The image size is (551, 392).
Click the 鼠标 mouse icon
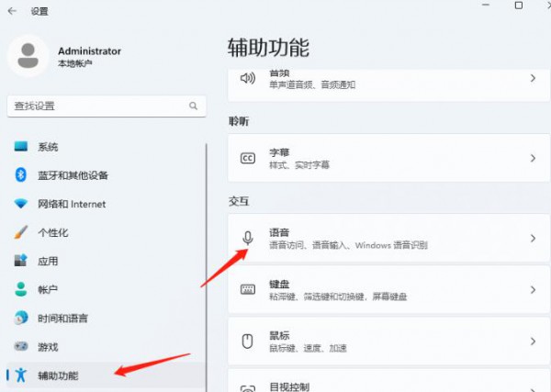pos(247,342)
